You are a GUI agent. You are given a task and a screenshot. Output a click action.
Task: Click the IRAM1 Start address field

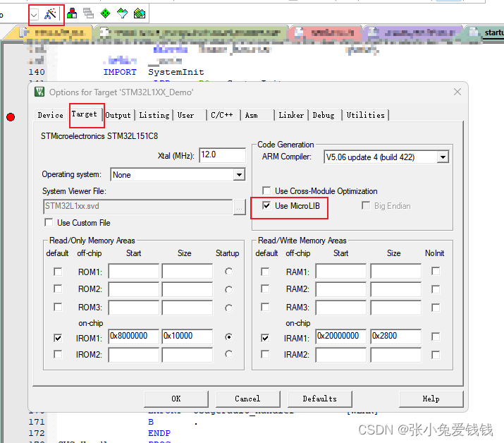click(340, 336)
